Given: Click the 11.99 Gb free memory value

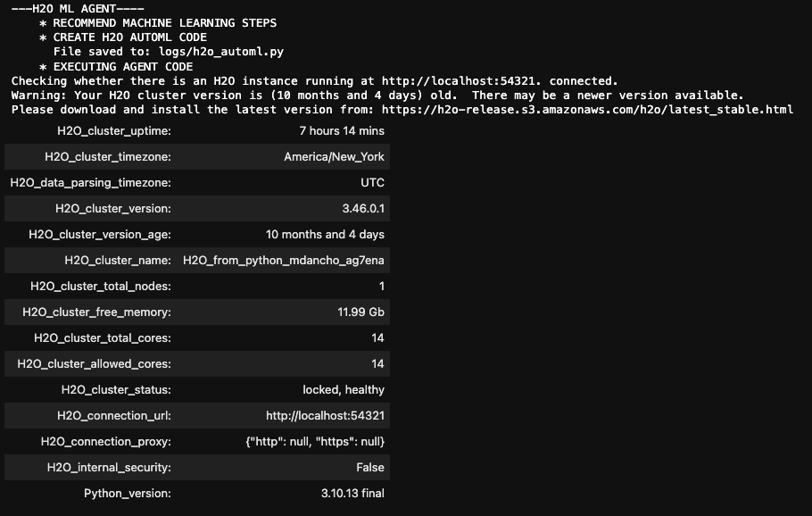Looking at the screenshot, I should click(361, 312).
